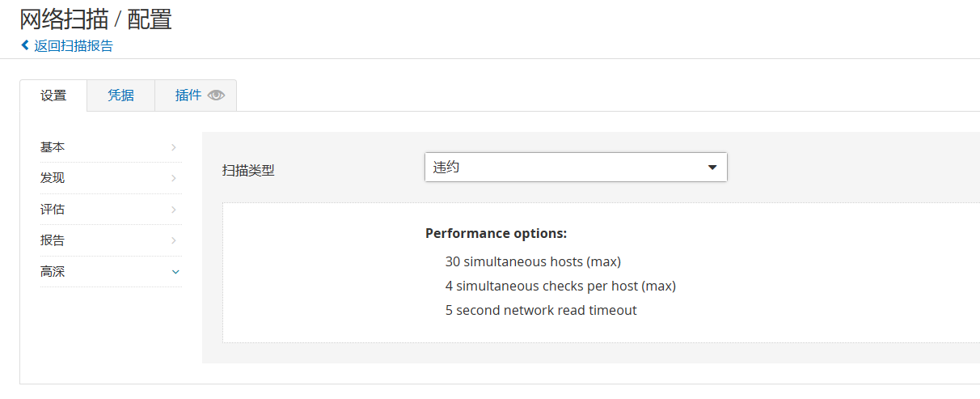Switch to the 设置 tab

coord(53,96)
